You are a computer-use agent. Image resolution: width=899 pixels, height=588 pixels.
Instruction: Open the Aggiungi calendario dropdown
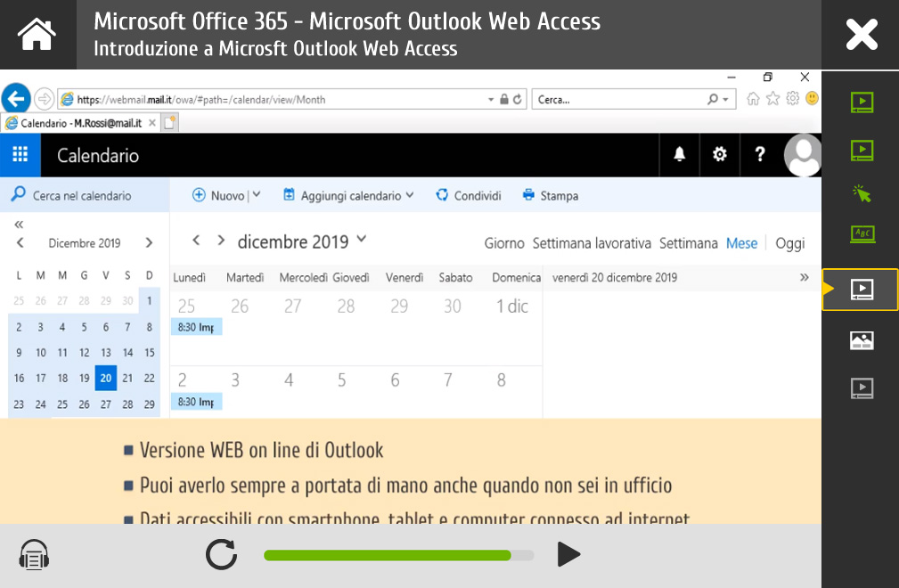[348, 195]
